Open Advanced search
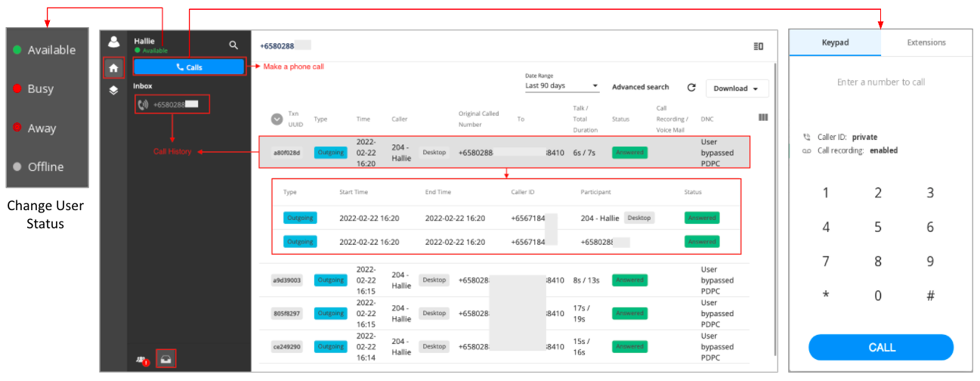 click(640, 87)
